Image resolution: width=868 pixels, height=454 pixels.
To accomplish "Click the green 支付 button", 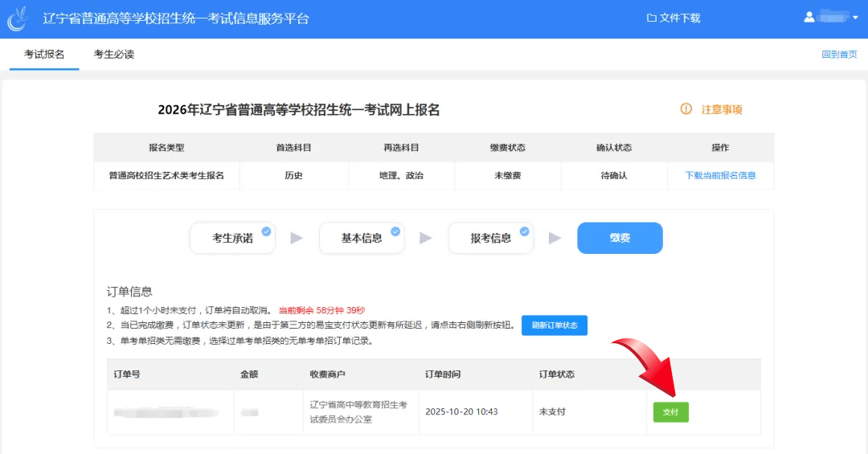I will point(670,412).
